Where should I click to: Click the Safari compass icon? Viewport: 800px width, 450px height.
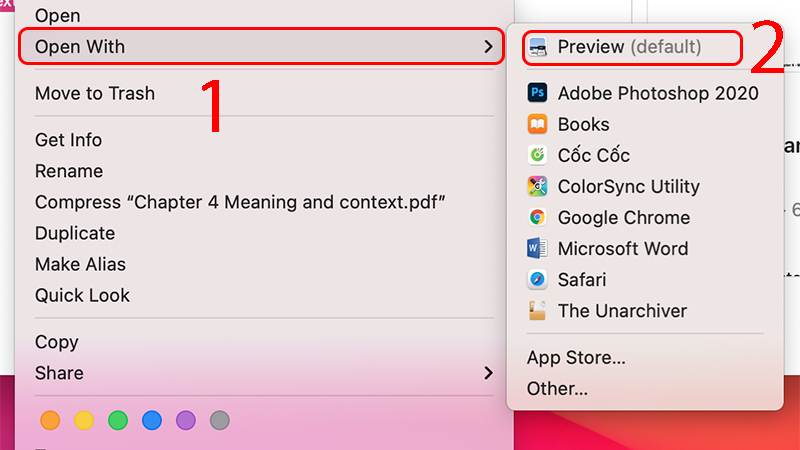538,280
